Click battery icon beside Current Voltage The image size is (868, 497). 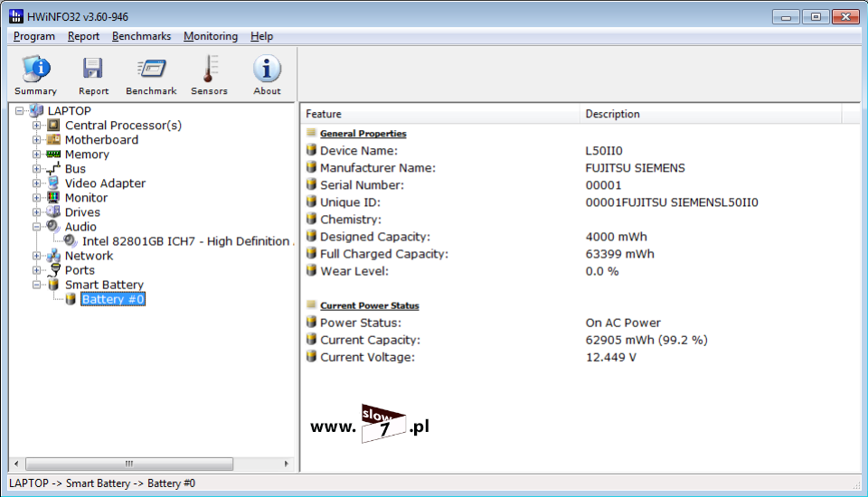[x=311, y=356]
